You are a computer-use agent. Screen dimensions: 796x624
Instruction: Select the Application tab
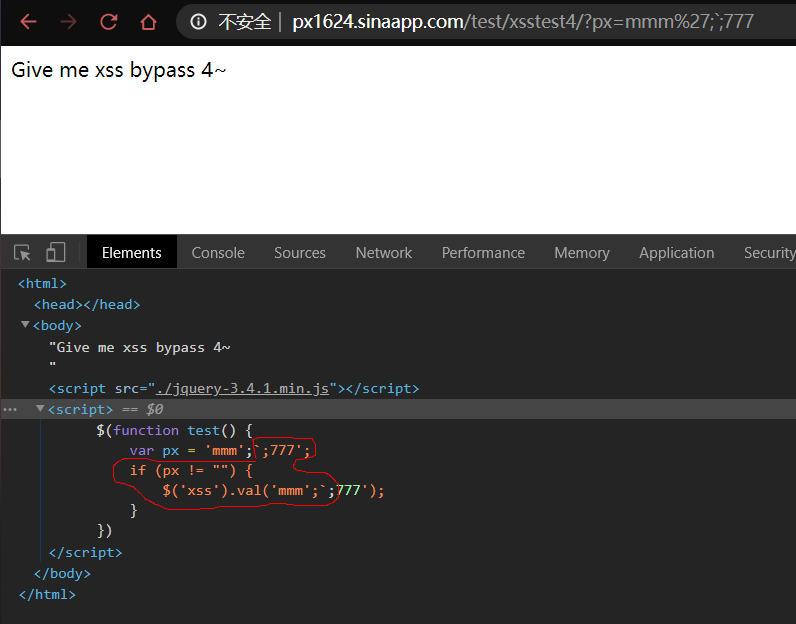click(676, 253)
